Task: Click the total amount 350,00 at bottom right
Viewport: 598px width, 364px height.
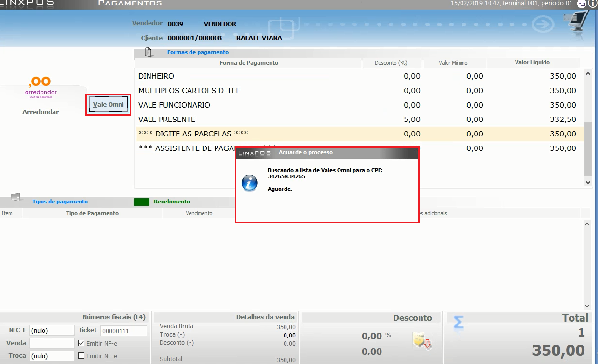Action: click(558, 351)
